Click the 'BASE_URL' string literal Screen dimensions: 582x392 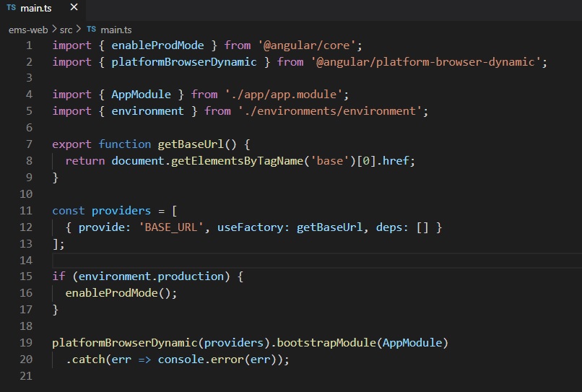coord(181,227)
